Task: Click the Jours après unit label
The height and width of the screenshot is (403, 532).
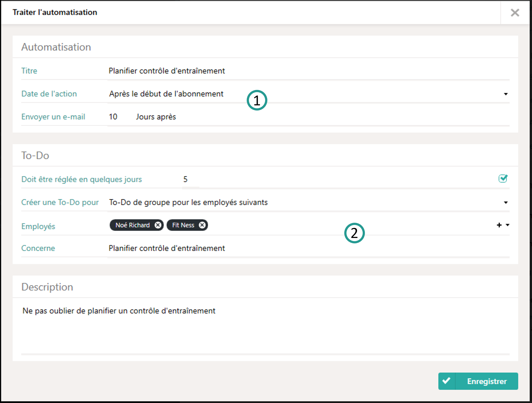Action: point(156,117)
